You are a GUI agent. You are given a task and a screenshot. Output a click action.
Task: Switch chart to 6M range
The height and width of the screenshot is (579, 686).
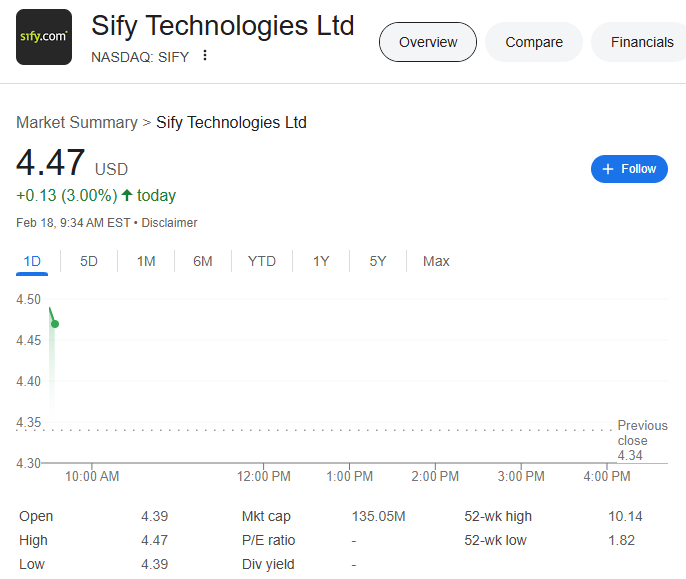tap(203, 261)
